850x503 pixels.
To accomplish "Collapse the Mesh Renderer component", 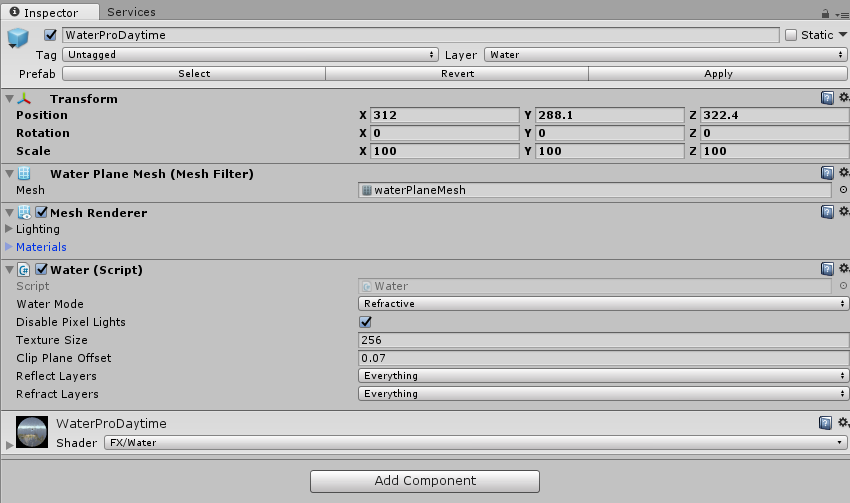I will [9, 212].
